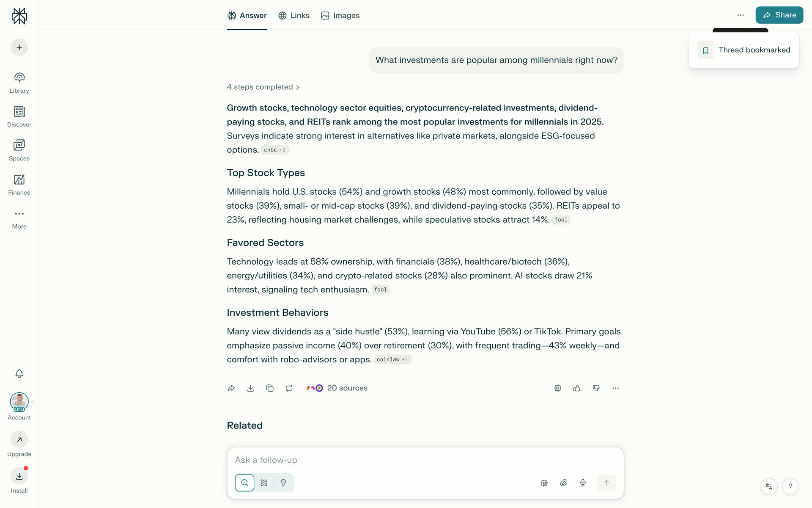Switch to the Images tab
This screenshot has width=812, height=508.
pyautogui.click(x=340, y=16)
